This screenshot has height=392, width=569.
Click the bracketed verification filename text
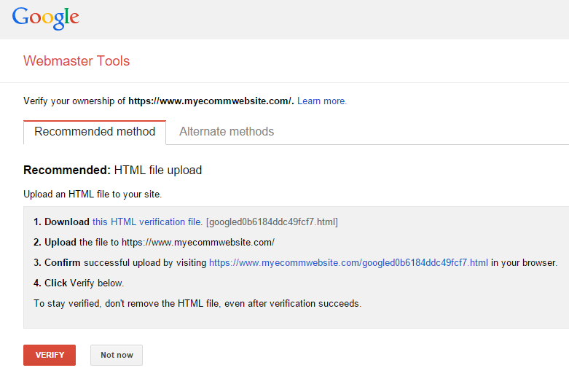[x=272, y=222]
